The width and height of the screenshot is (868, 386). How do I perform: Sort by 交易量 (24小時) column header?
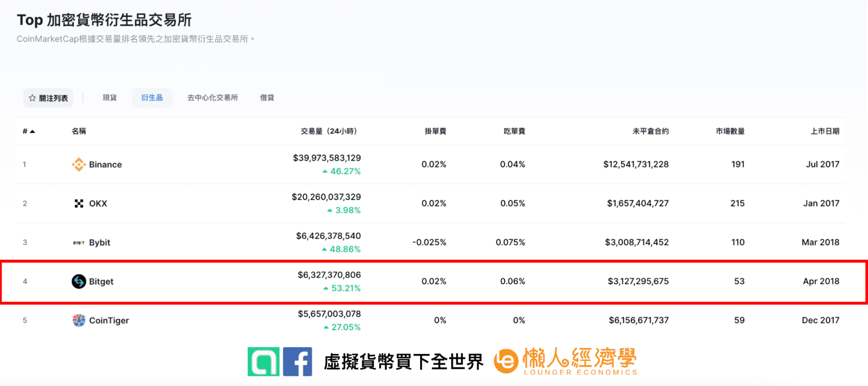point(329,131)
